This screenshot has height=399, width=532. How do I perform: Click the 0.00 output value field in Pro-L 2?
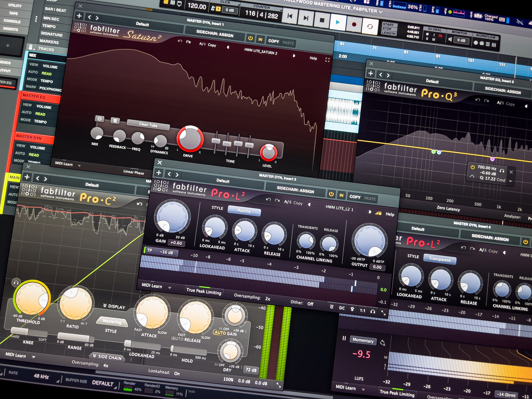377,267
